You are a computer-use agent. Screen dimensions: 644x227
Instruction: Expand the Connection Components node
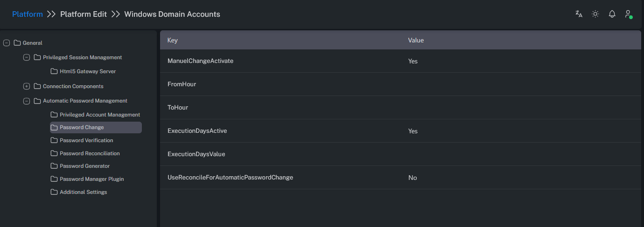[26, 86]
